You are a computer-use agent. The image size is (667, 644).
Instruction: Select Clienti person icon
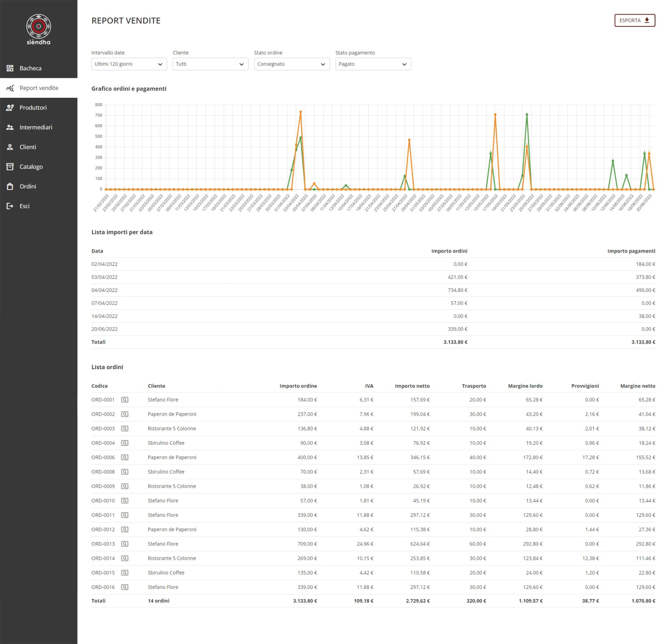(x=10, y=147)
